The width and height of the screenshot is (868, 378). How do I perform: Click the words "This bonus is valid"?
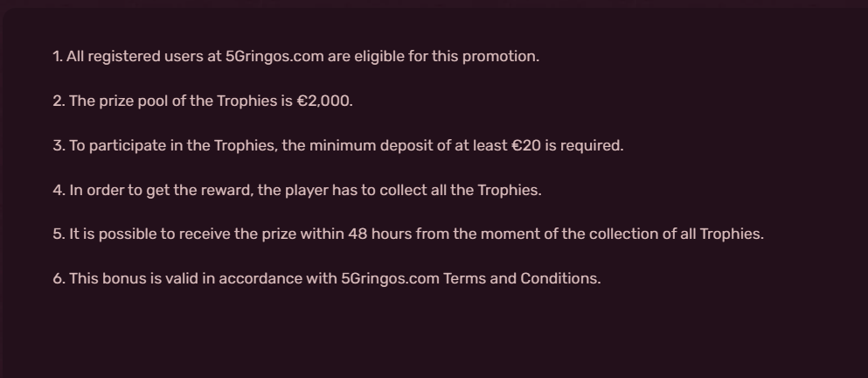pyautogui.click(x=129, y=280)
